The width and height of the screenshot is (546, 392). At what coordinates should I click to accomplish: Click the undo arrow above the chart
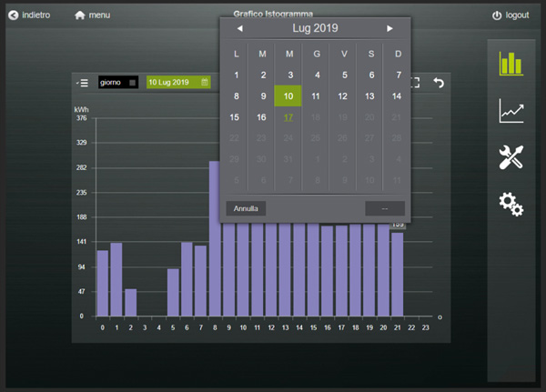coord(439,83)
